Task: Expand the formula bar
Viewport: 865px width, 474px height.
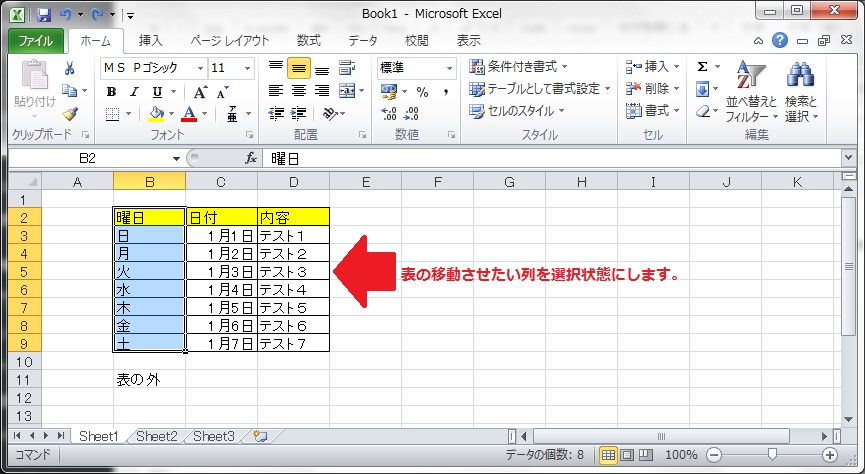Action: [849, 159]
